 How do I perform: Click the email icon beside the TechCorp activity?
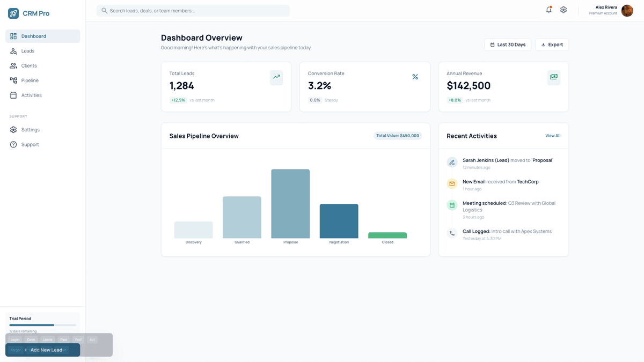(452, 183)
